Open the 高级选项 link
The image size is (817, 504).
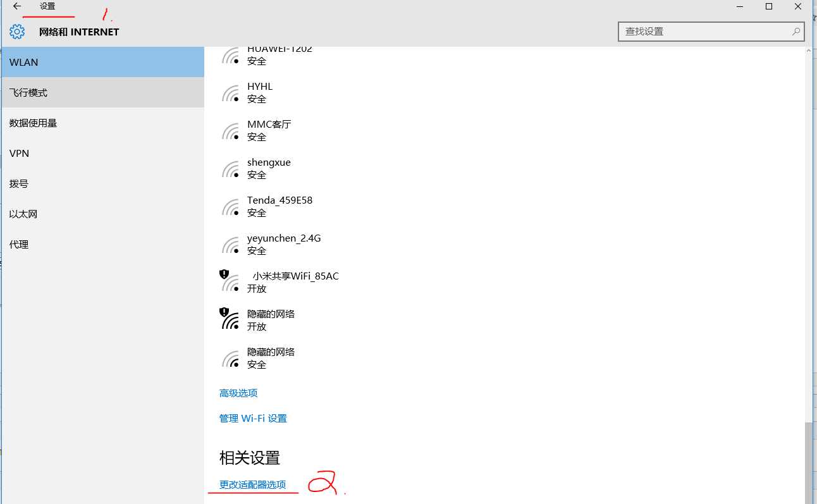click(238, 393)
